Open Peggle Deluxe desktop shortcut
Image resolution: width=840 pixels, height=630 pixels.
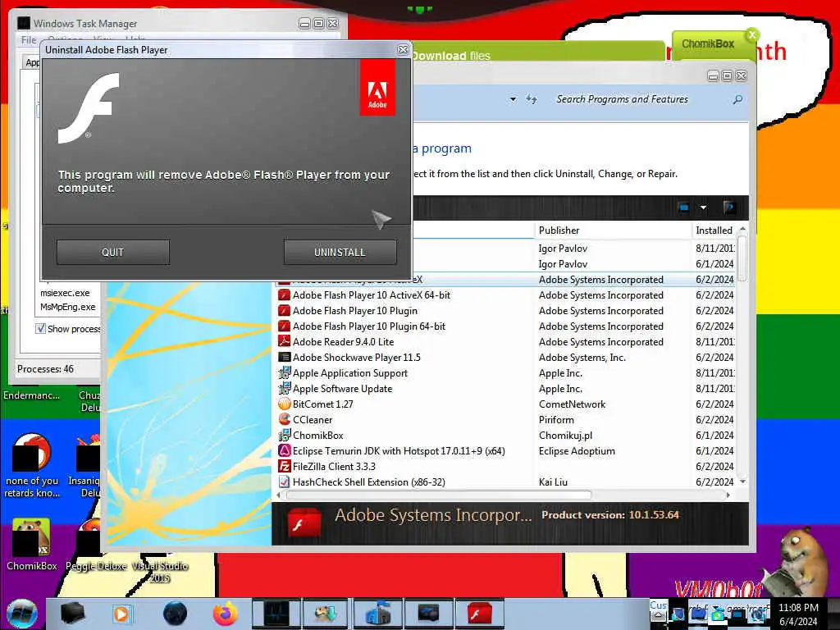[x=96, y=543]
